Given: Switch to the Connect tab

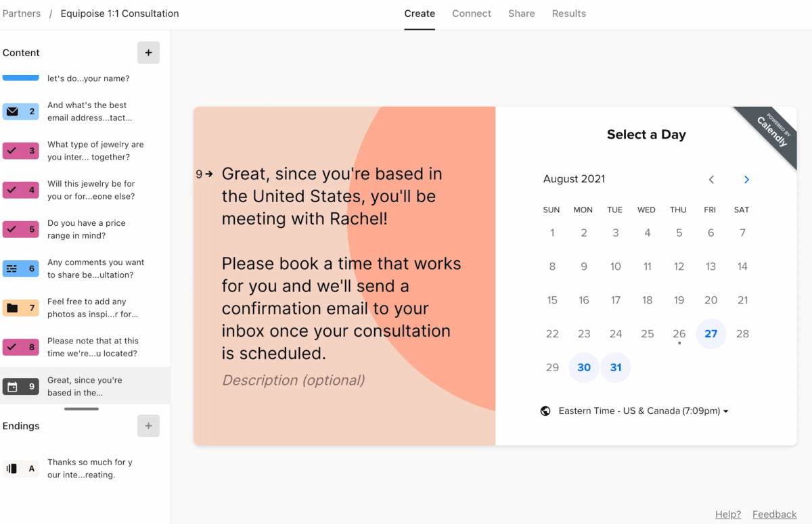Looking at the screenshot, I should pyautogui.click(x=471, y=14).
